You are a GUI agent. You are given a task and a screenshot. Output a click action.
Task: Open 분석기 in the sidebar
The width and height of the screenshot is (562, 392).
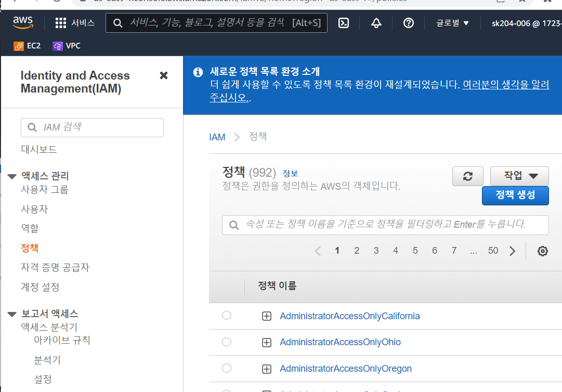tap(47, 359)
